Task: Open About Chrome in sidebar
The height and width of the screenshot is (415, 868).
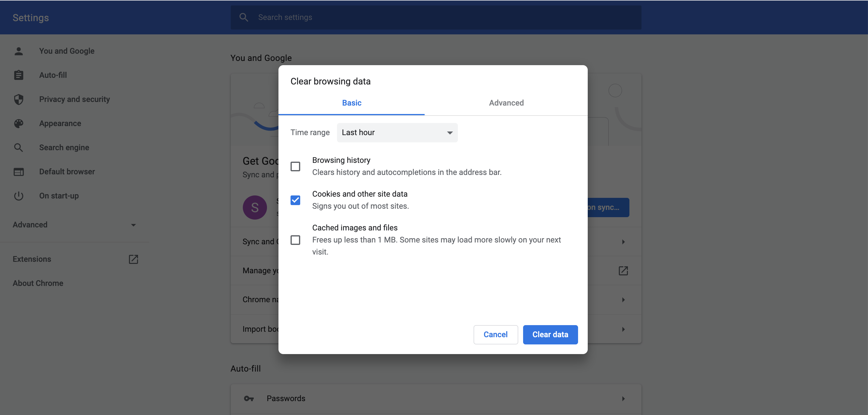Action: 38,284
